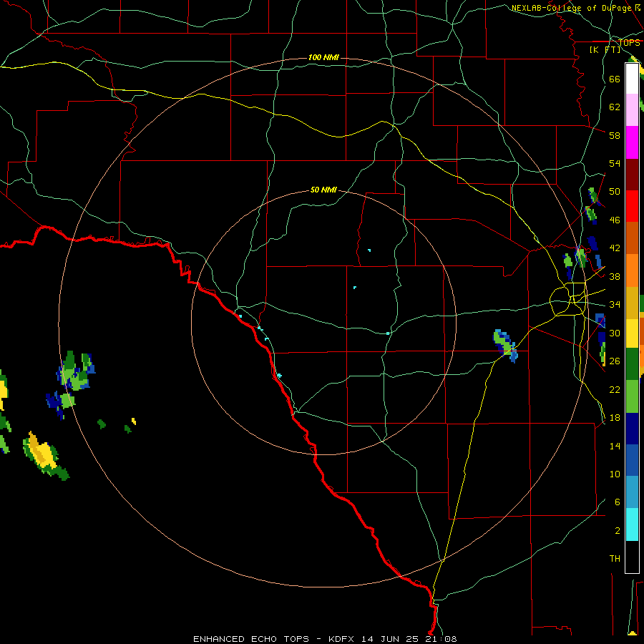Screen dimensions: 644x644
Task: Click the 14 value on the legend scale
Action: click(615, 446)
